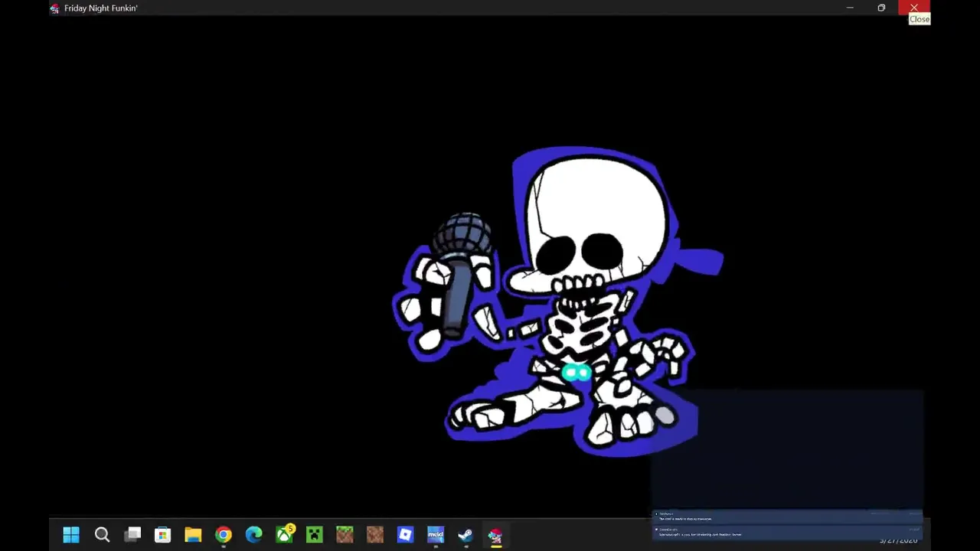Screen dimensions: 980x551
Task: Minimize the Friday Night Funkin' window
Action: pos(850,8)
